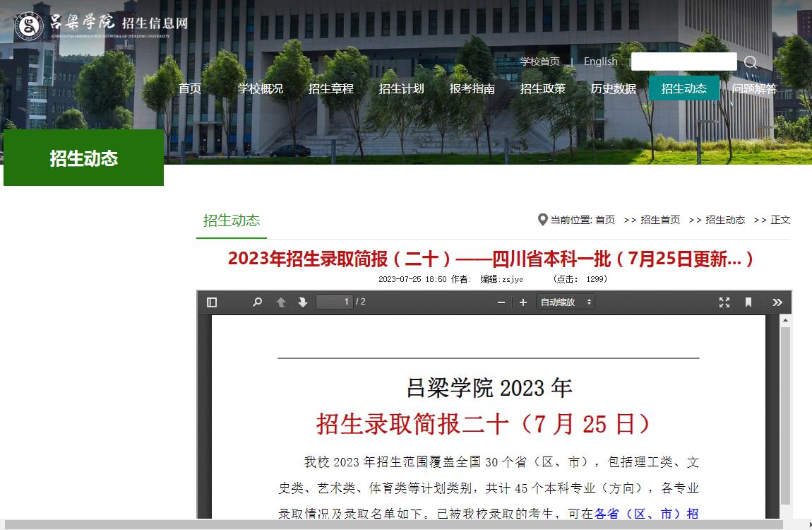Click the Lüliang University logo emblem

pyautogui.click(x=30, y=25)
